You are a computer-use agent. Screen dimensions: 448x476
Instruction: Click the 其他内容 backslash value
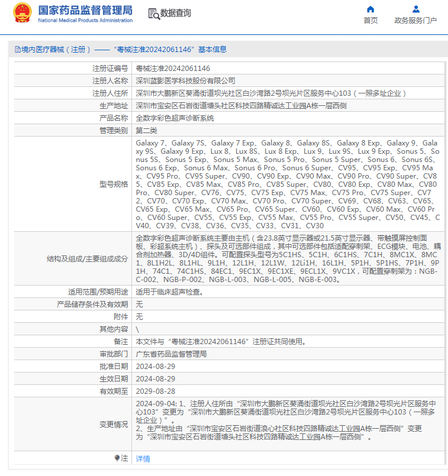[x=137, y=329]
